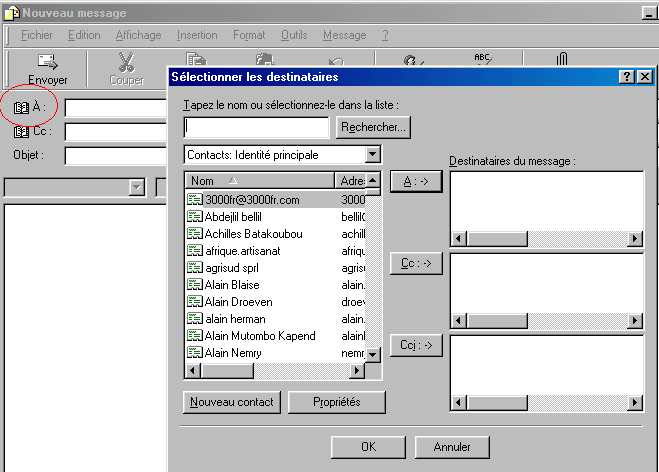This screenshot has height=472, width=659.
Task: Click contact card icon for afrique.artisanat
Action: pyautogui.click(x=195, y=251)
